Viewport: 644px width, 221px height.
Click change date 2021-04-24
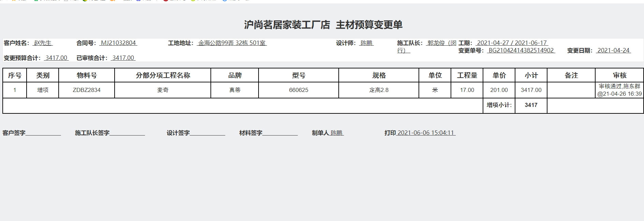pos(613,50)
